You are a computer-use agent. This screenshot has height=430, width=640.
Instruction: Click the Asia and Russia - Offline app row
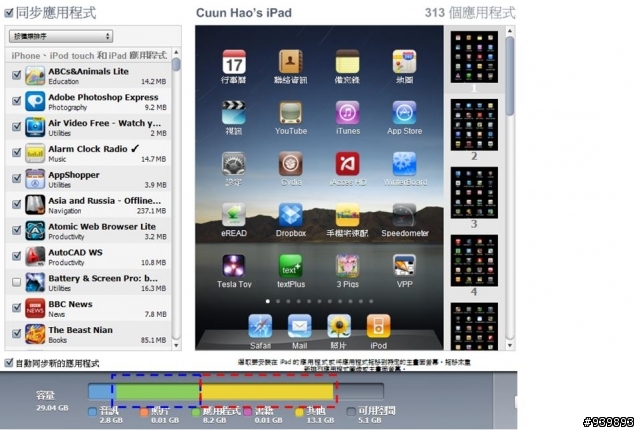click(88, 205)
